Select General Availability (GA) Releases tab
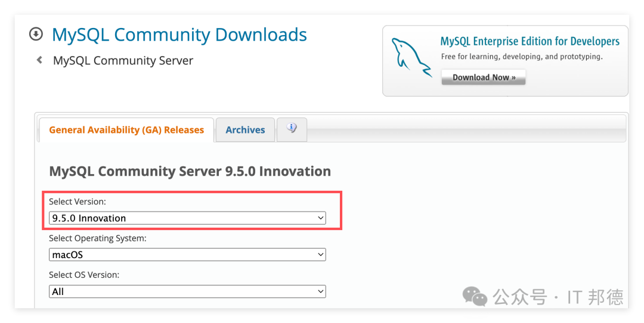The height and width of the screenshot is (323, 644). (126, 130)
